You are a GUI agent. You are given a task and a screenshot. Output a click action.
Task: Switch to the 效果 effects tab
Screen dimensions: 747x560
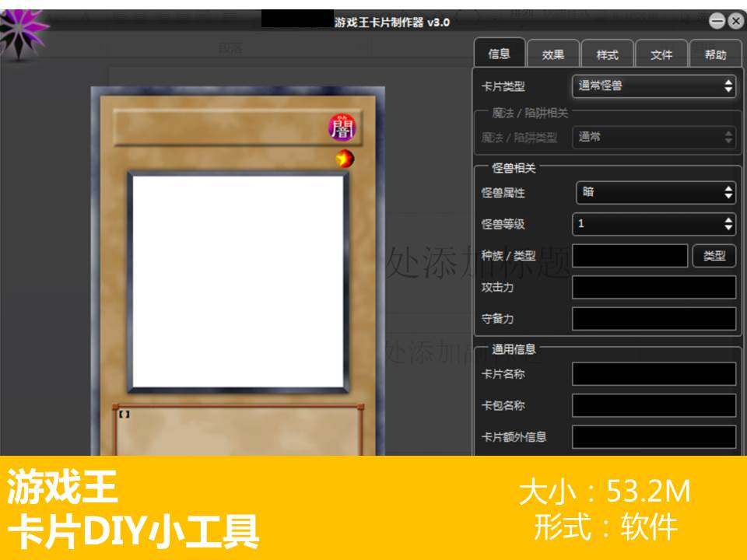point(552,53)
